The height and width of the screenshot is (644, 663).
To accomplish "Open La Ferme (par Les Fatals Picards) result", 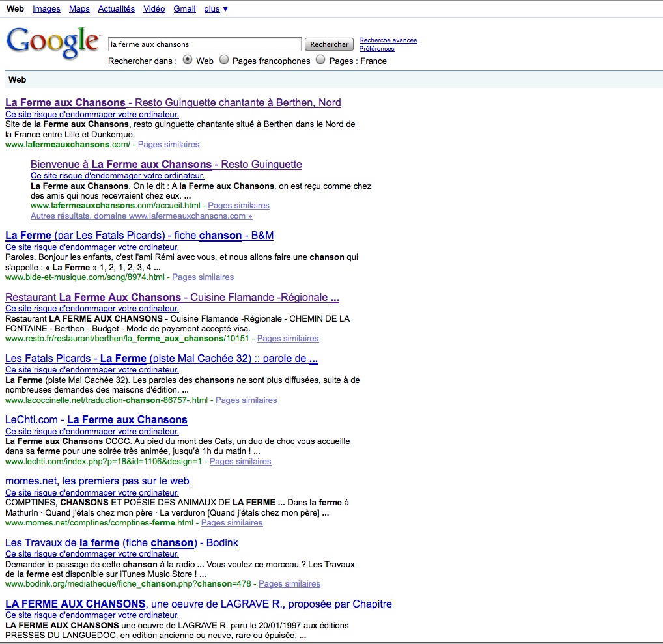I will tap(139, 236).
